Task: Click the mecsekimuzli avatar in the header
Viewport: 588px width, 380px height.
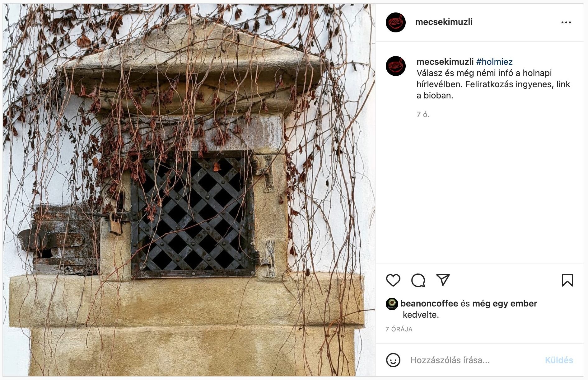Action: [395, 22]
